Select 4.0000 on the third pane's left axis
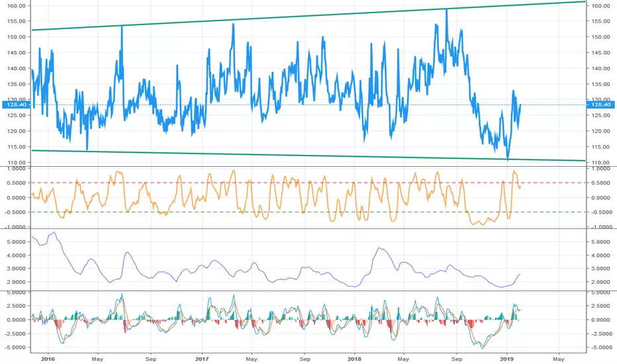The image size is (617, 364). click(16, 255)
